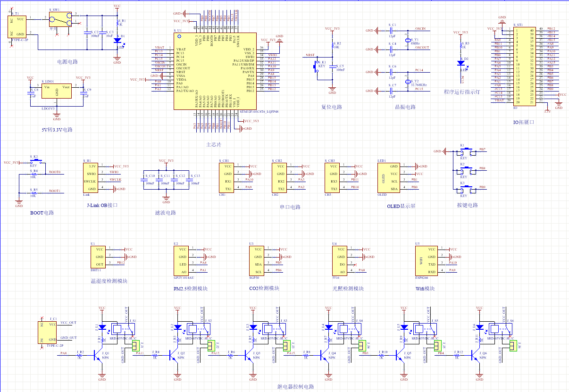Click the 主芯片 caption

click(214, 144)
